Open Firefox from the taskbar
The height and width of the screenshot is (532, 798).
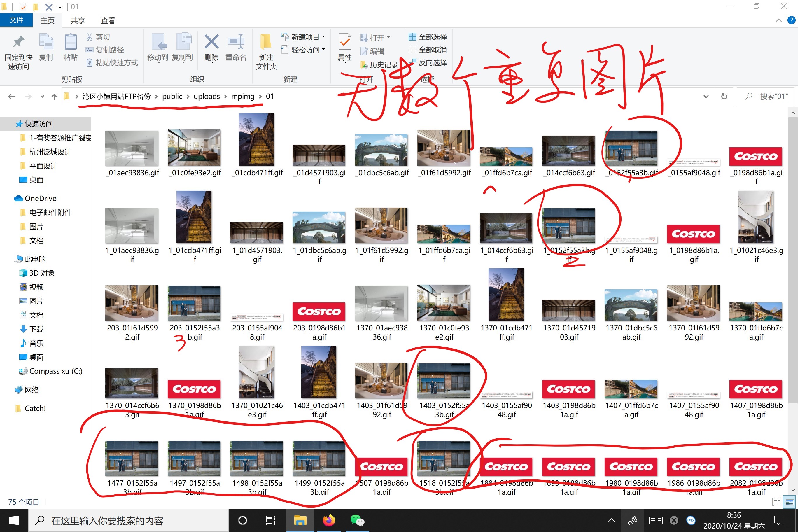tap(328, 520)
